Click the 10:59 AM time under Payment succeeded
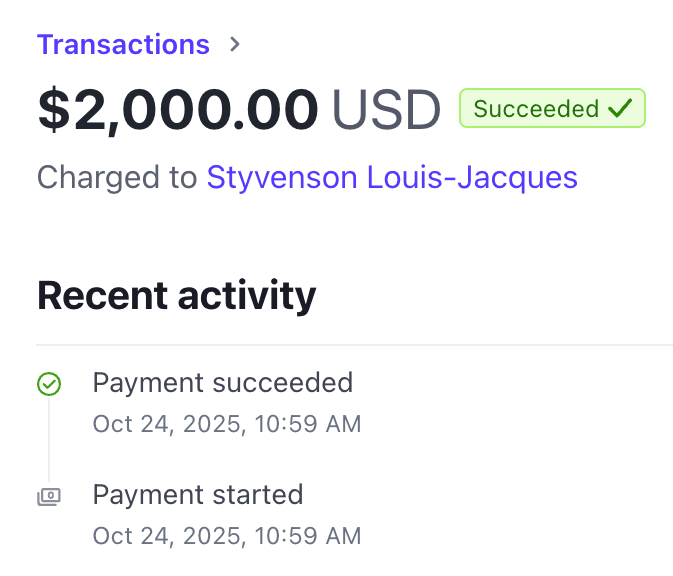The width and height of the screenshot is (673, 576). point(308,424)
